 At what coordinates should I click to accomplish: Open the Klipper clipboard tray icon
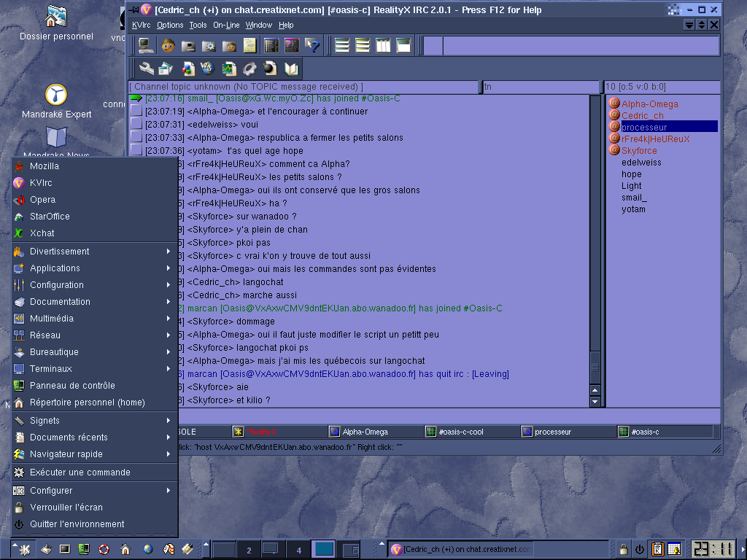point(658,550)
